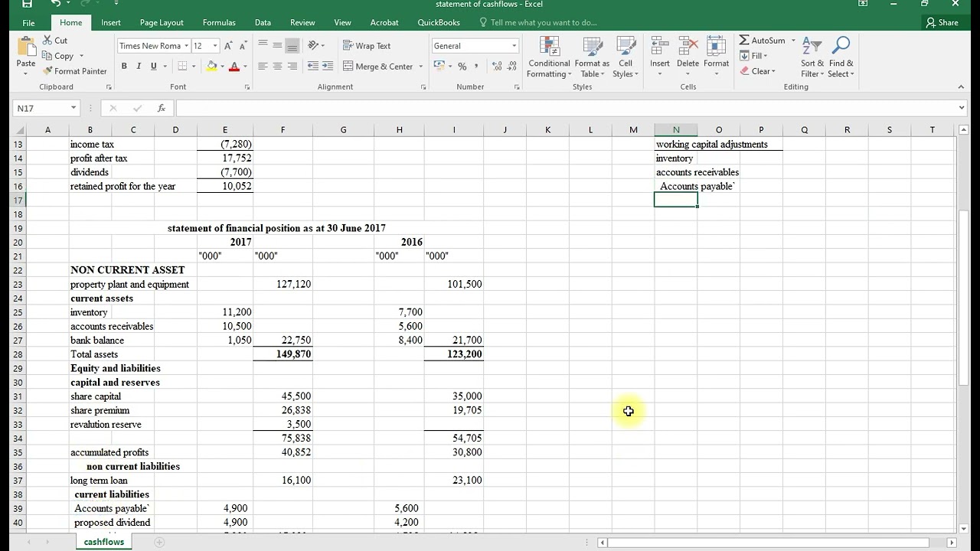Expand the formula bar

pyautogui.click(x=962, y=108)
